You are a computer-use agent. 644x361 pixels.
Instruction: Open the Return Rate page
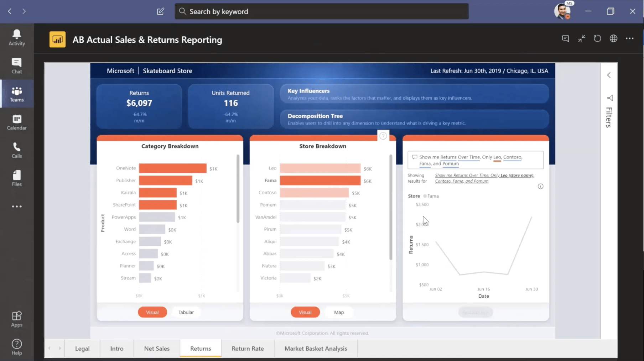248,349
